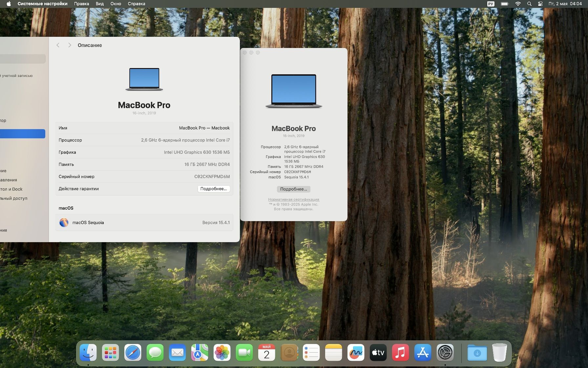Image resolution: width=588 pixels, height=368 pixels.
Task: Click the date and time in menu bar
Action: point(565,4)
